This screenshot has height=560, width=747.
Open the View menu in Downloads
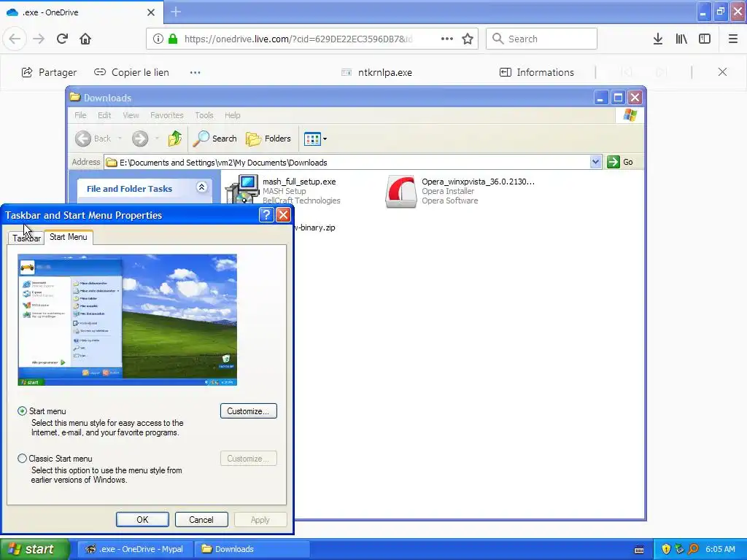click(131, 115)
